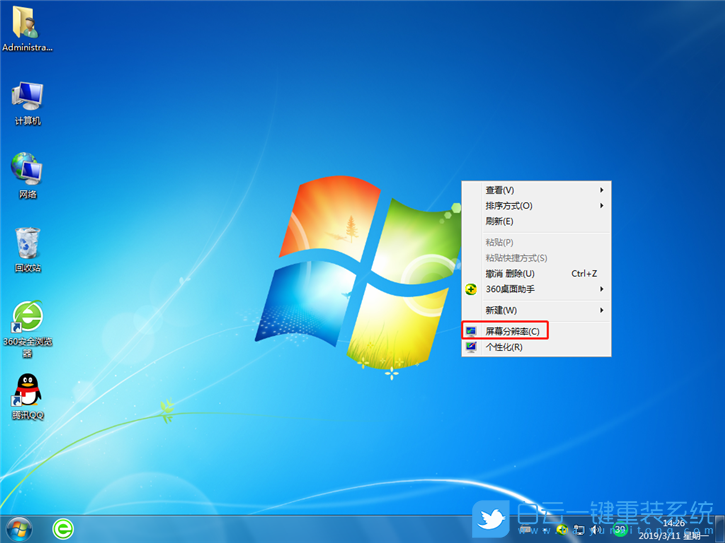Open the Windows Start orb
This screenshot has height=543, width=725.
click(20, 527)
